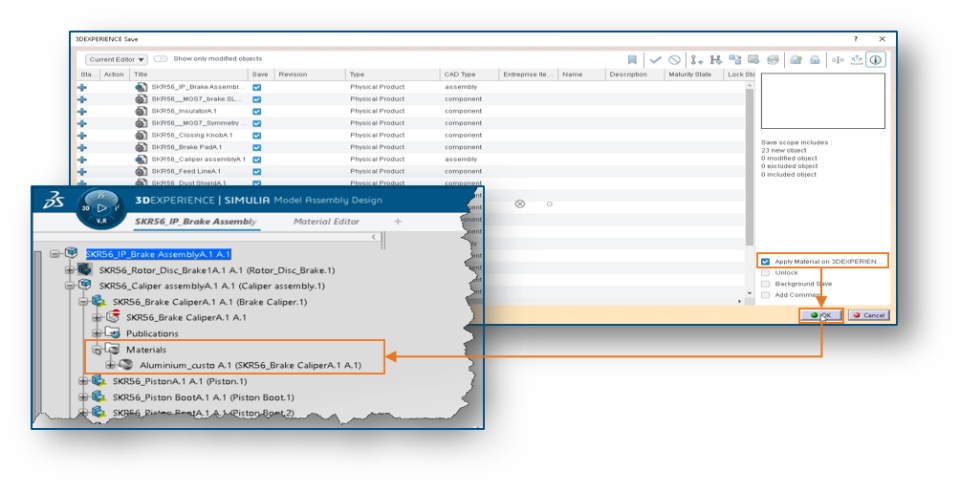
Task: Check the Unlock checkbox
Action: click(765, 272)
